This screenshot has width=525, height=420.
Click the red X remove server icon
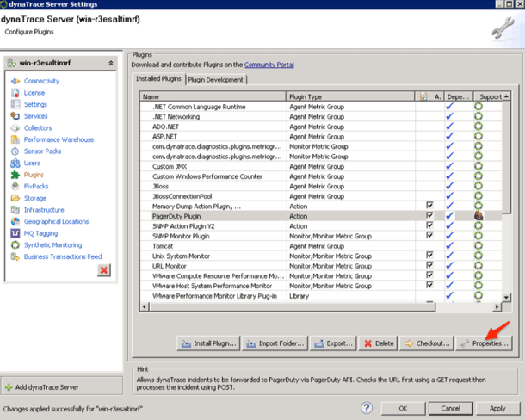(104, 270)
